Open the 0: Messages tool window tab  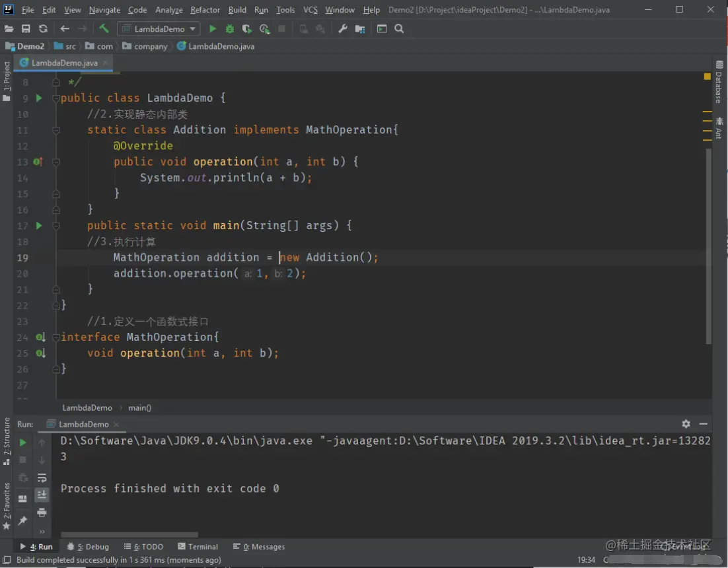click(259, 547)
